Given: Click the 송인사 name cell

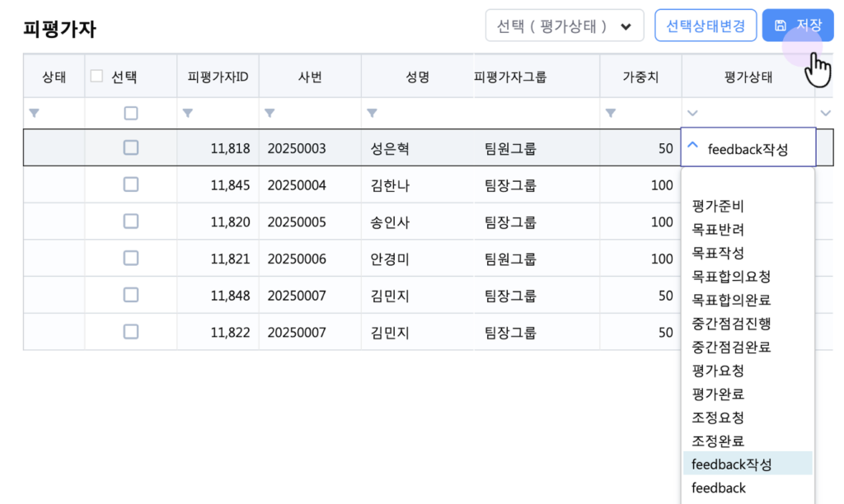Looking at the screenshot, I should (391, 222).
